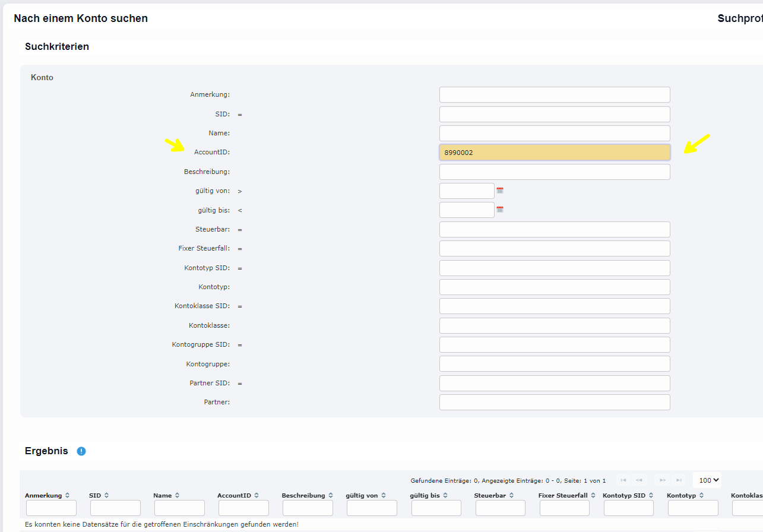The width and height of the screenshot is (763, 532).
Task: Select the Partner search input
Action: (x=554, y=403)
